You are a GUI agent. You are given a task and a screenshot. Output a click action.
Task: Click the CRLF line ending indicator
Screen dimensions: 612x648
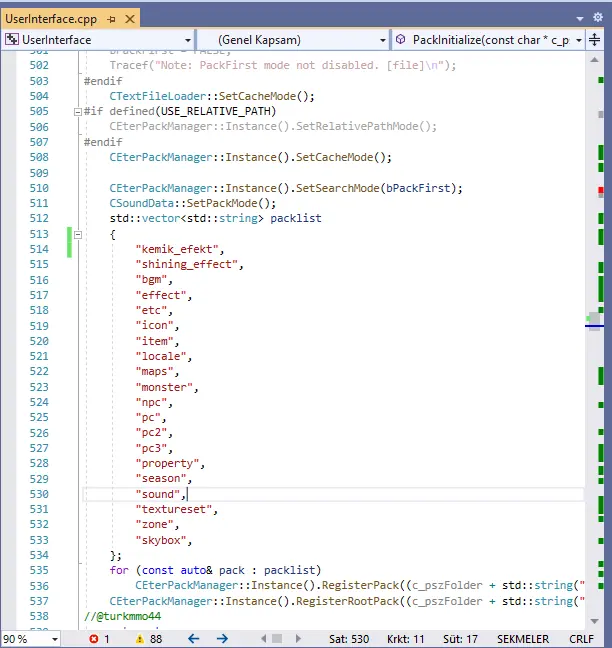click(x=581, y=639)
